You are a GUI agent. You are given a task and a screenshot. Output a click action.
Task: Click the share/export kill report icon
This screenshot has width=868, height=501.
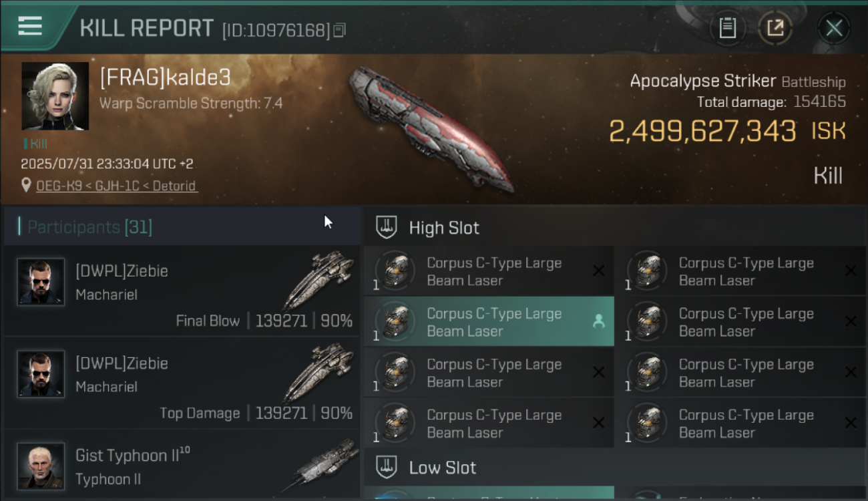click(775, 28)
